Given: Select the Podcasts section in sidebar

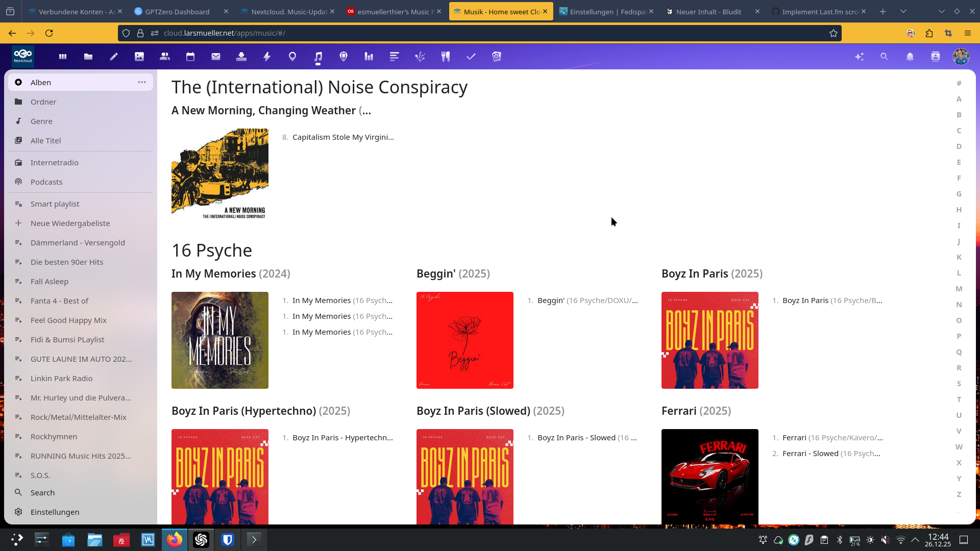Looking at the screenshot, I should coord(46,182).
